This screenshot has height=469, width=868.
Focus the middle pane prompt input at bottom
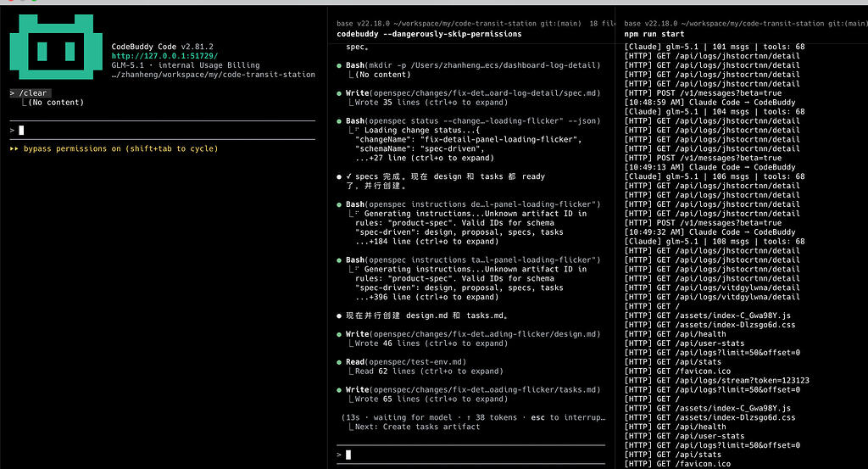pyautogui.click(x=470, y=455)
